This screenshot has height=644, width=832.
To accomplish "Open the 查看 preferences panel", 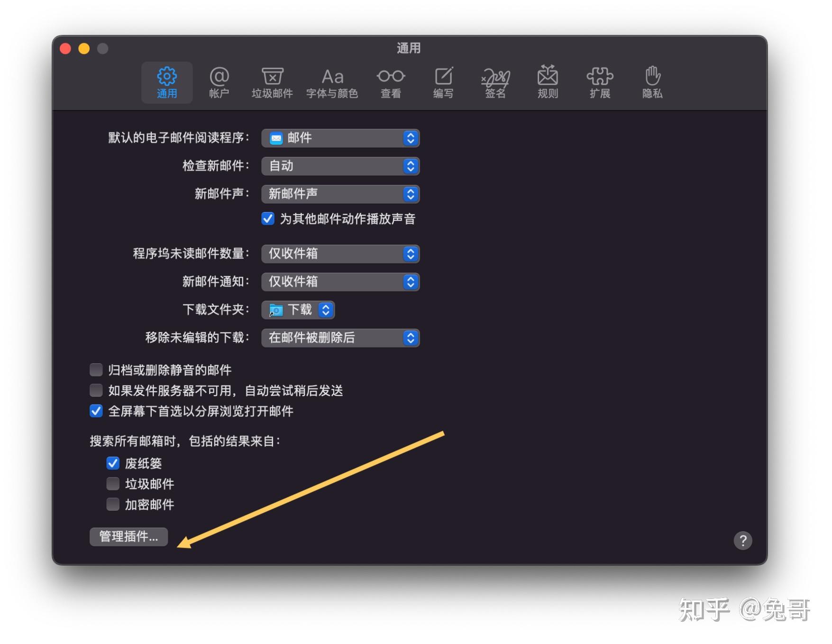I will [391, 82].
